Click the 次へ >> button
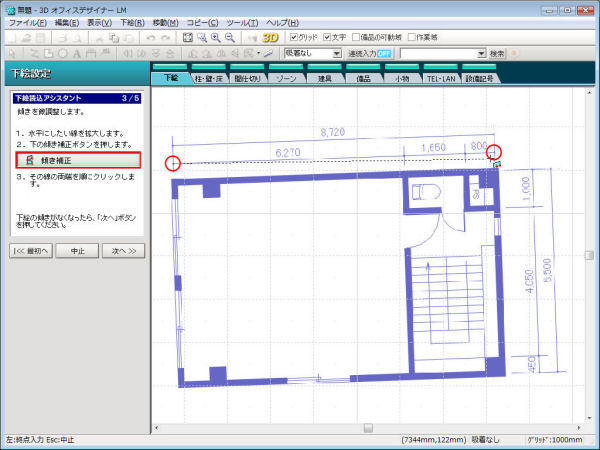 click(x=124, y=250)
